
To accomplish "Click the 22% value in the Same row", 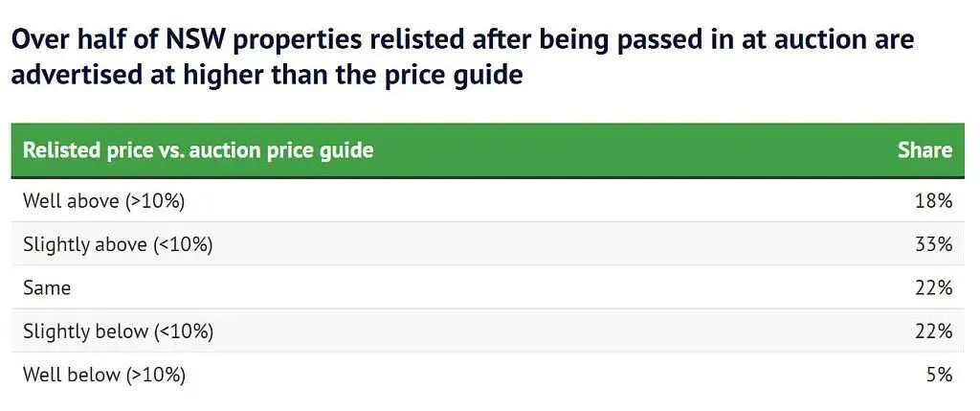I will [935, 287].
